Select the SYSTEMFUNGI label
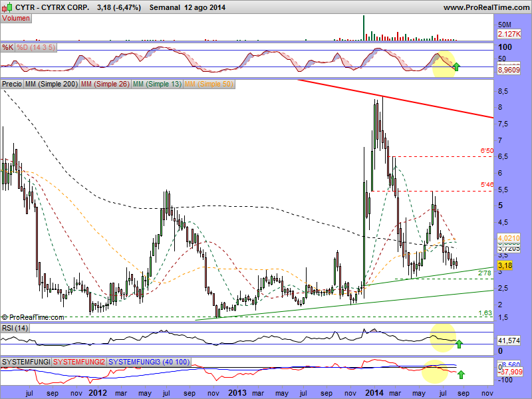Viewport: 532px width, 399px height. pos(26,362)
